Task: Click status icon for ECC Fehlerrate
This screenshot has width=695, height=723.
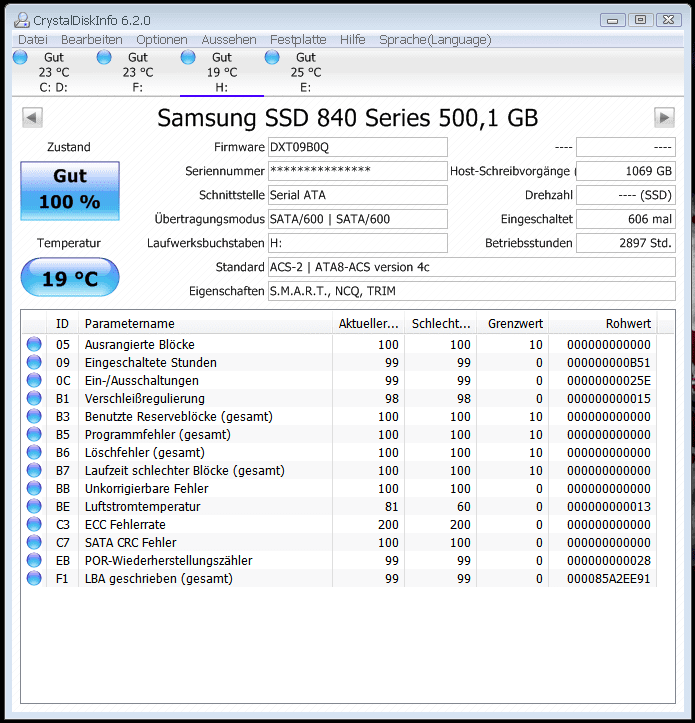Action: click(x=34, y=524)
